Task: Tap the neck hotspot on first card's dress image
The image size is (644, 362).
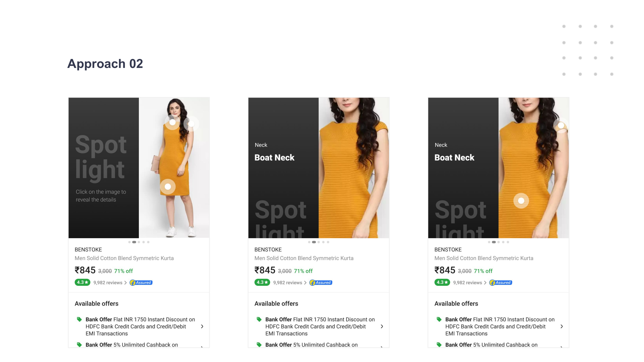Action: click(x=172, y=122)
